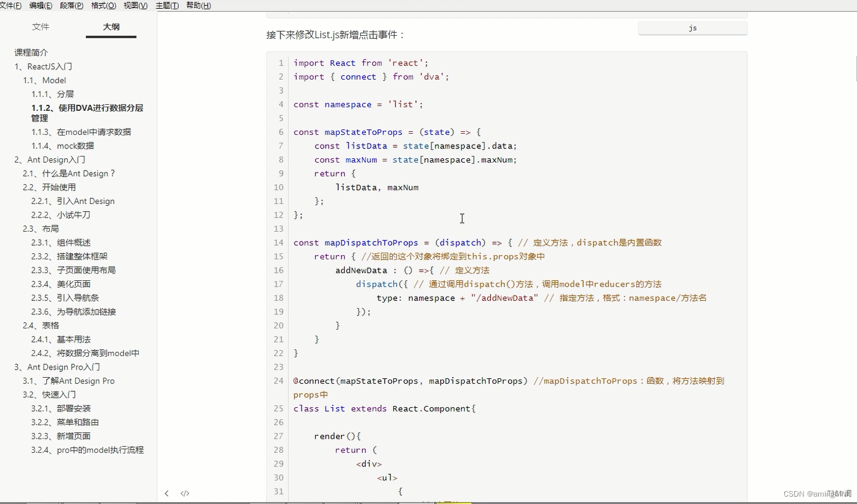Switch to the 文件 sidebar tab
Image resolution: width=857 pixels, height=504 pixels.
point(41,27)
